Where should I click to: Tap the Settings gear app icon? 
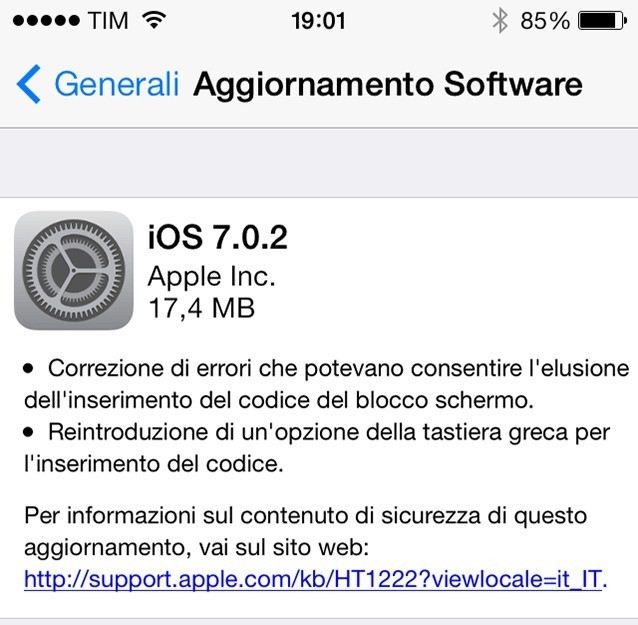click(x=74, y=271)
